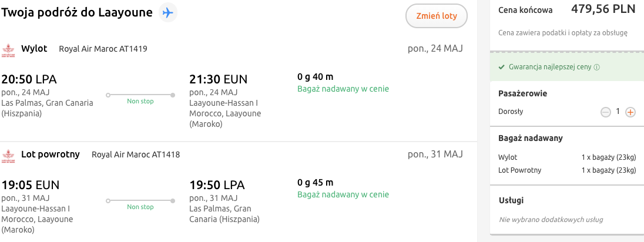Click return flight Bagaż nadawany w cenie text
Screen dimensions: 644x242
[343, 195]
